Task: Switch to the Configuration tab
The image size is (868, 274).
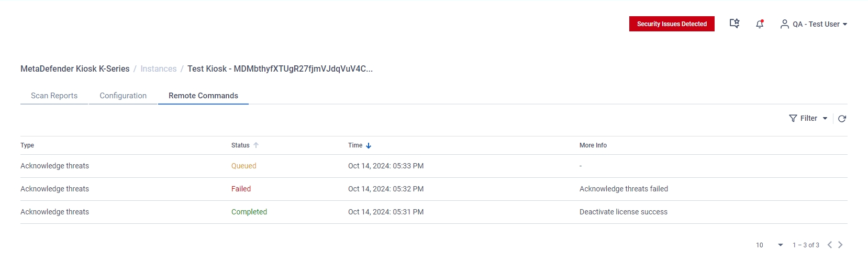Action: [123, 96]
